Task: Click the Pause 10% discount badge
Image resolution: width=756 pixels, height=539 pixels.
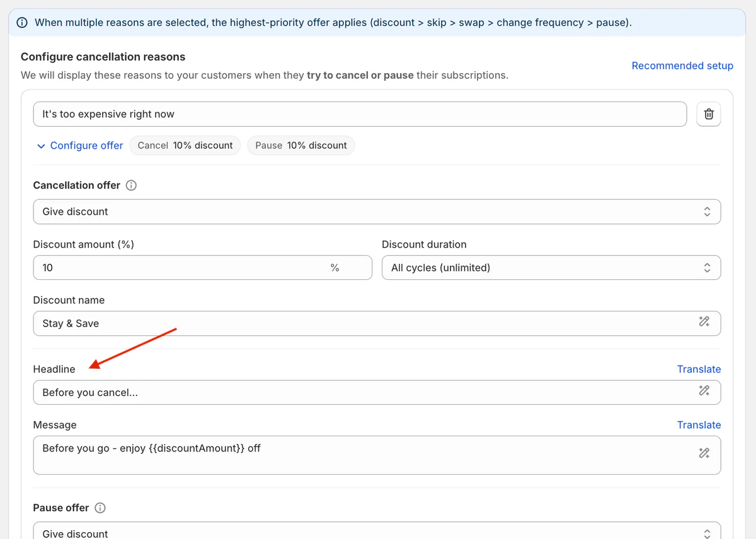Action: 301,146
